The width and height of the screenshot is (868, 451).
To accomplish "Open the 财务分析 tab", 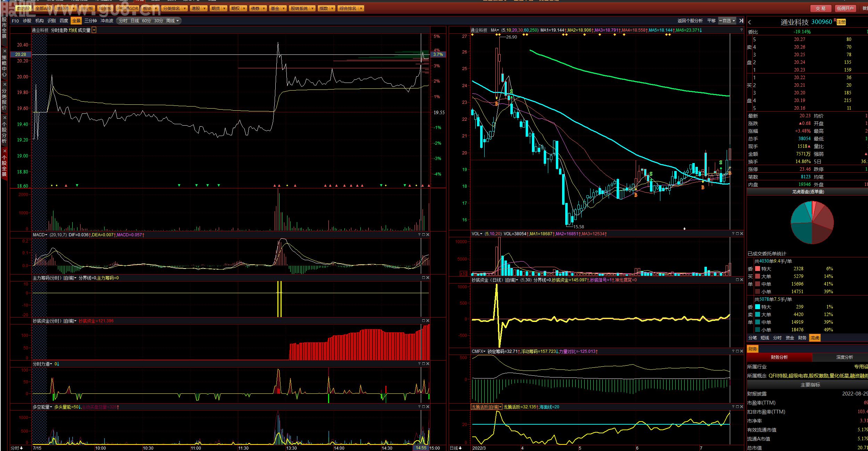I will (779, 357).
